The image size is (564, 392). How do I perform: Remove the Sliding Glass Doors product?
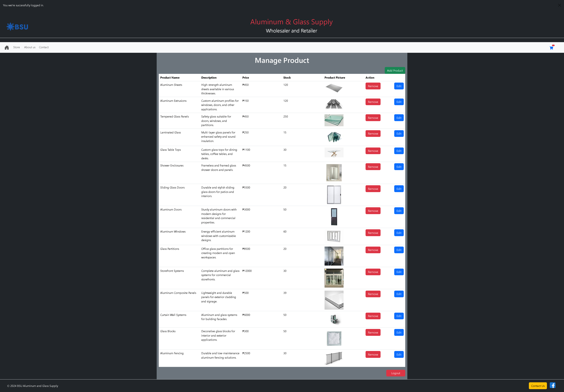pos(373,189)
